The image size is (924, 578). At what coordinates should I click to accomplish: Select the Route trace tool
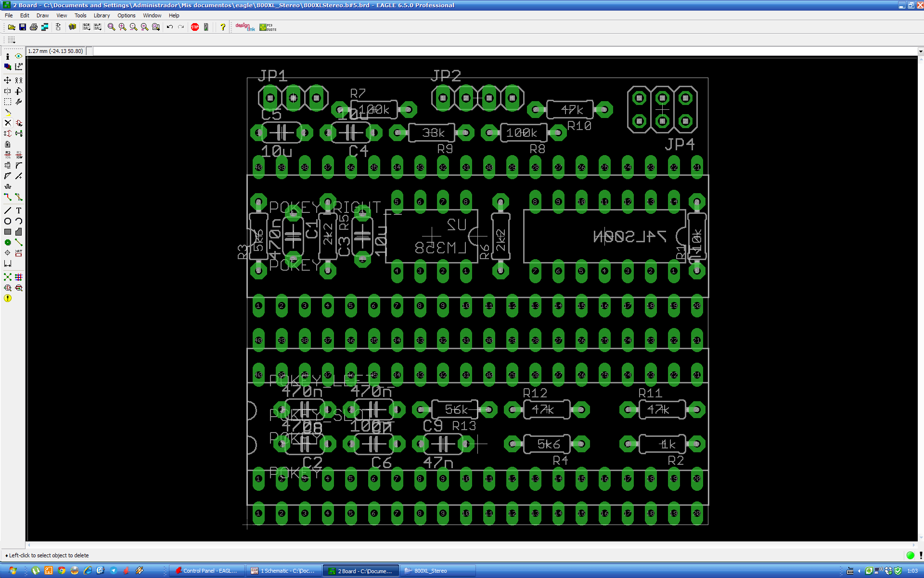8,197
